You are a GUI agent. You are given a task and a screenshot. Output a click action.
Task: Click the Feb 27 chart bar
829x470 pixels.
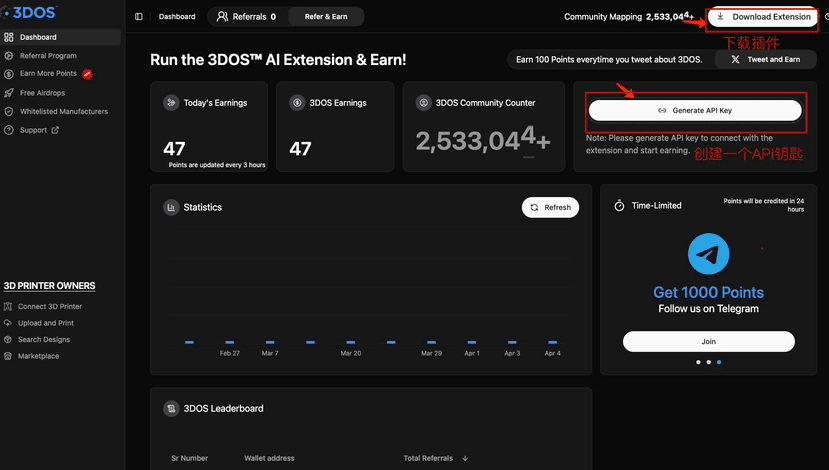[x=229, y=342]
